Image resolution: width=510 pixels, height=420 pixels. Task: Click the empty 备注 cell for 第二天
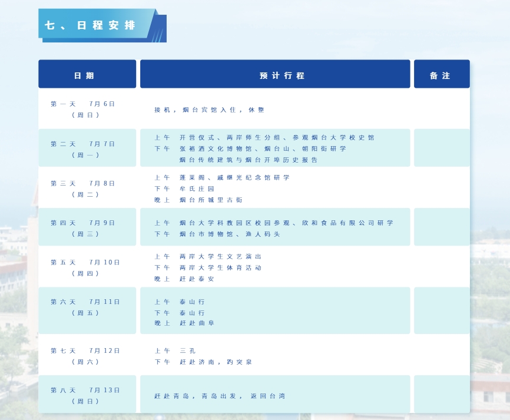pos(442,148)
